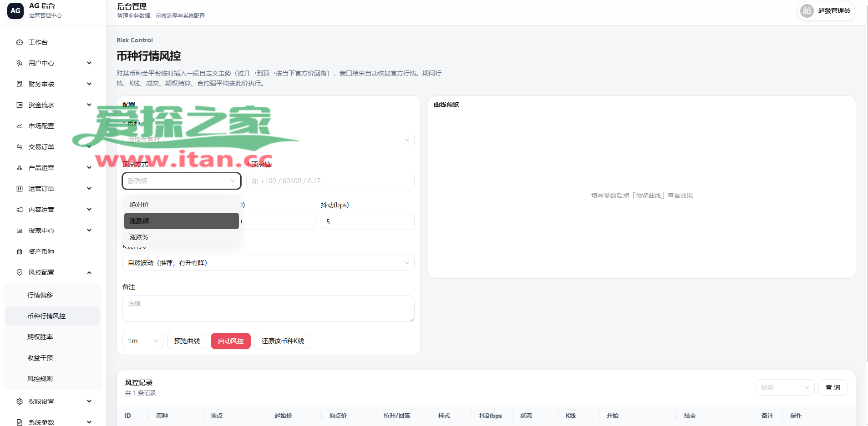Click the 交易订单 swap arrows icon
The width and height of the screenshot is (868, 426).
coord(20,147)
